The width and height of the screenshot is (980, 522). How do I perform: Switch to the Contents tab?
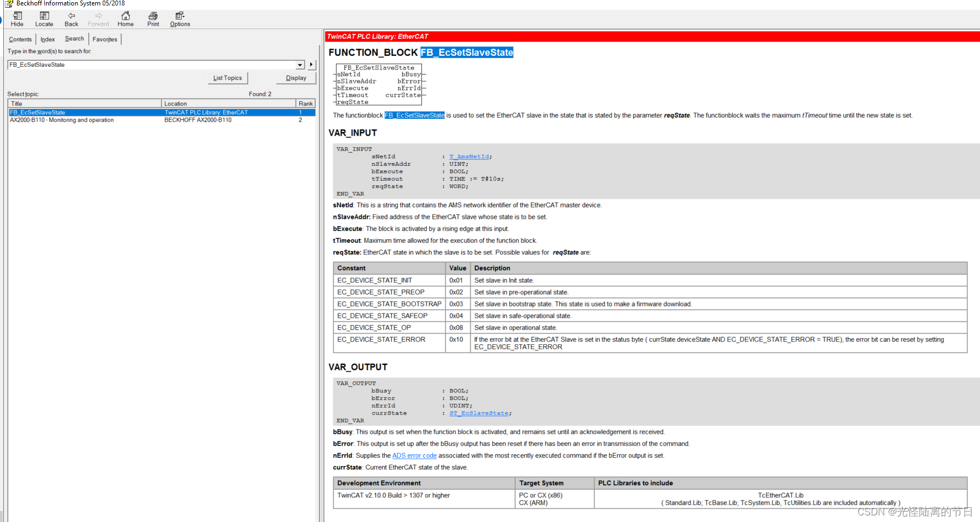(x=20, y=39)
